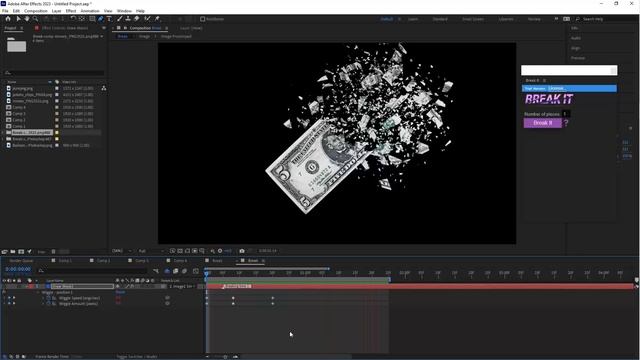
Task: Open the Full resolution dropdown below the viewer
Action: pyautogui.click(x=151, y=251)
